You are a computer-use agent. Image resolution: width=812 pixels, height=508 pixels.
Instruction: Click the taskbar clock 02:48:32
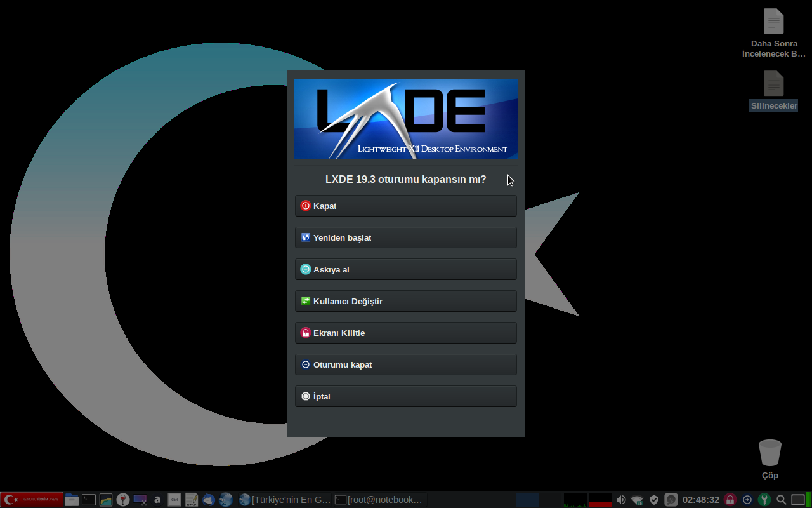[701, 500]
